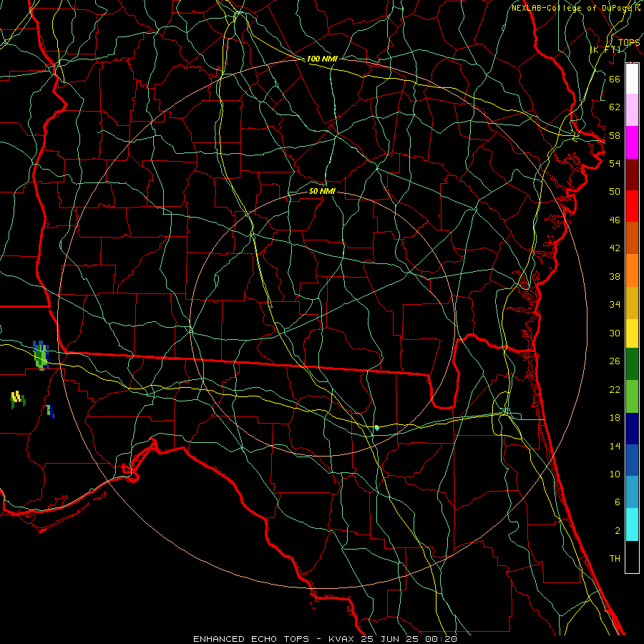
Task: Click the '6' legend value
Action: click(x=617, y=502)
